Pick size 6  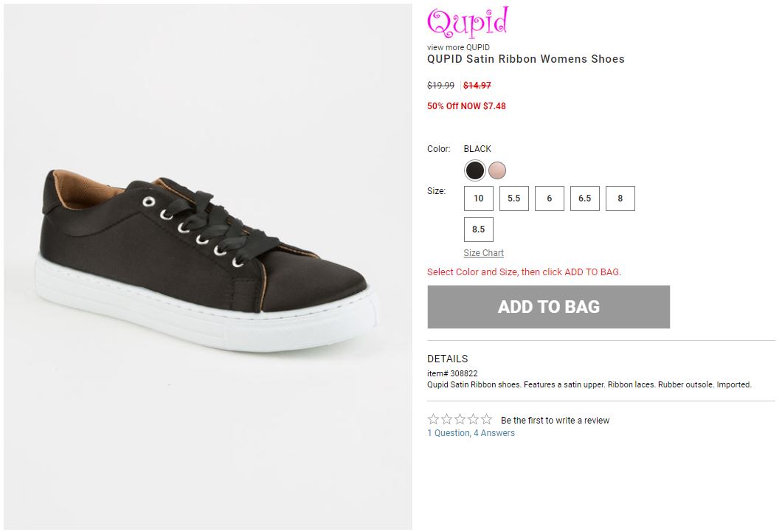click(550, 198)
